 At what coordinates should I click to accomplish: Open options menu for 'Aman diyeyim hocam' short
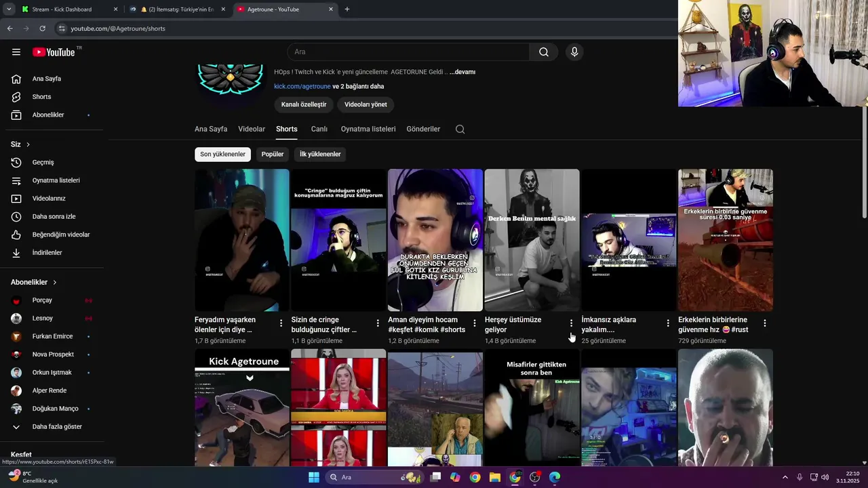pos(475,323)
